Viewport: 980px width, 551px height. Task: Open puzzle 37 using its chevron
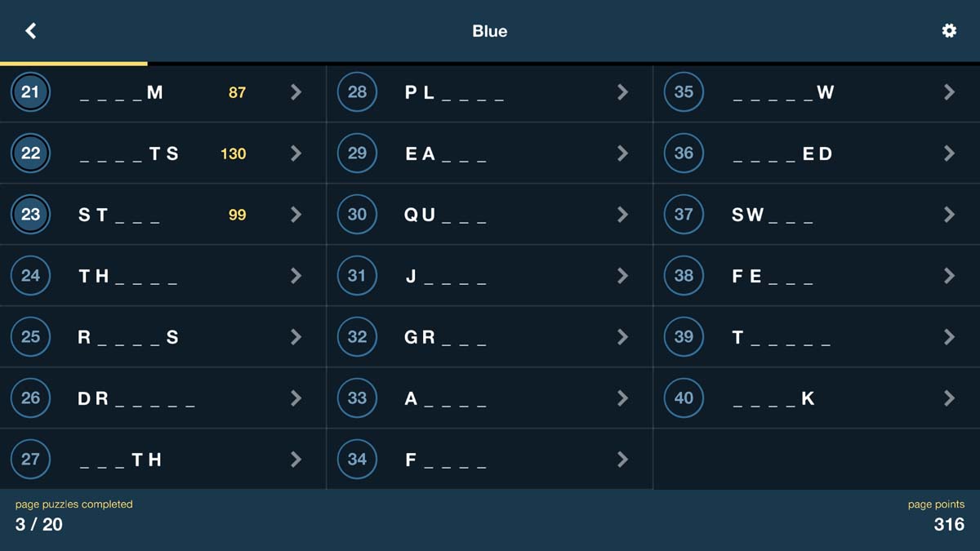tap(949, 215)
